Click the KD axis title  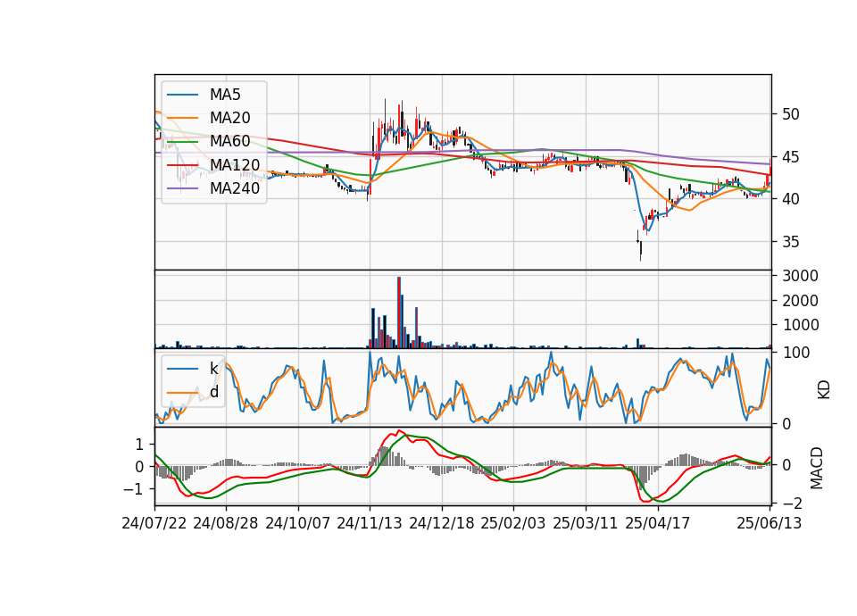(824, 389)
